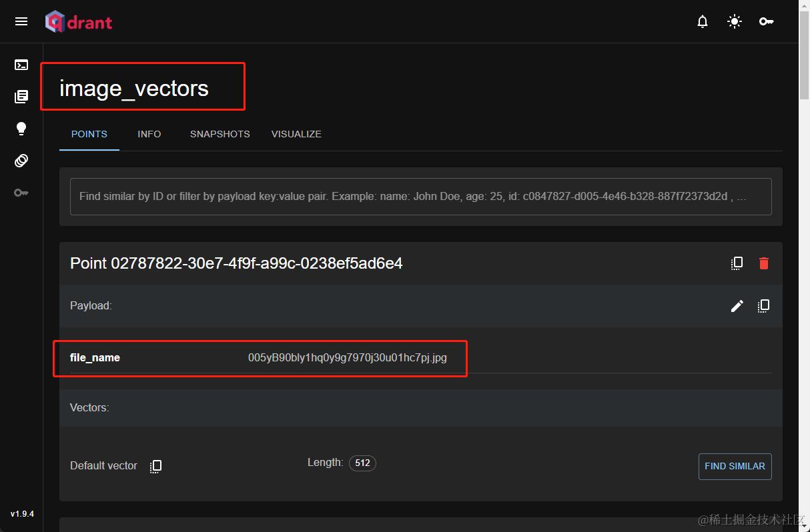Focus the Find similar by ID search field

tap(421, 197)
